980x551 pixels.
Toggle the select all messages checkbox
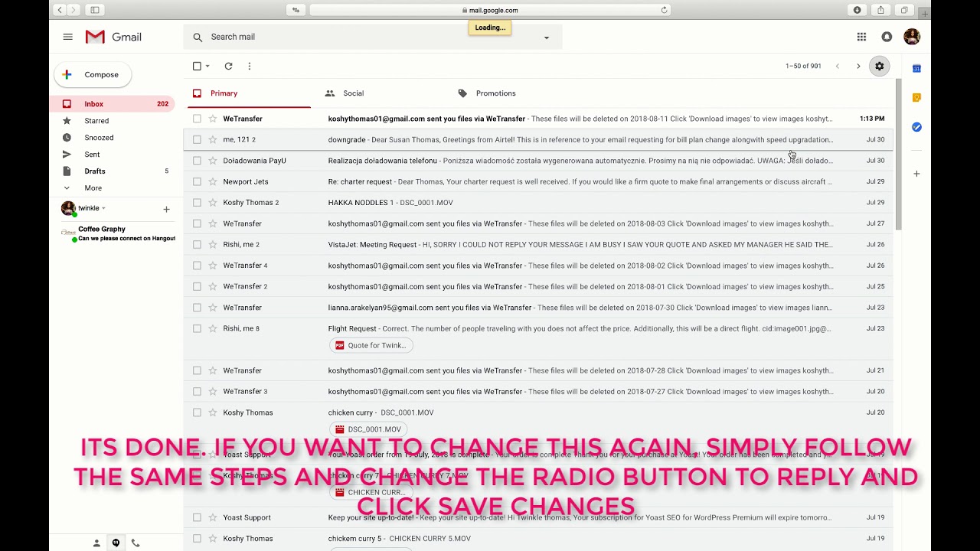point(197,67)
